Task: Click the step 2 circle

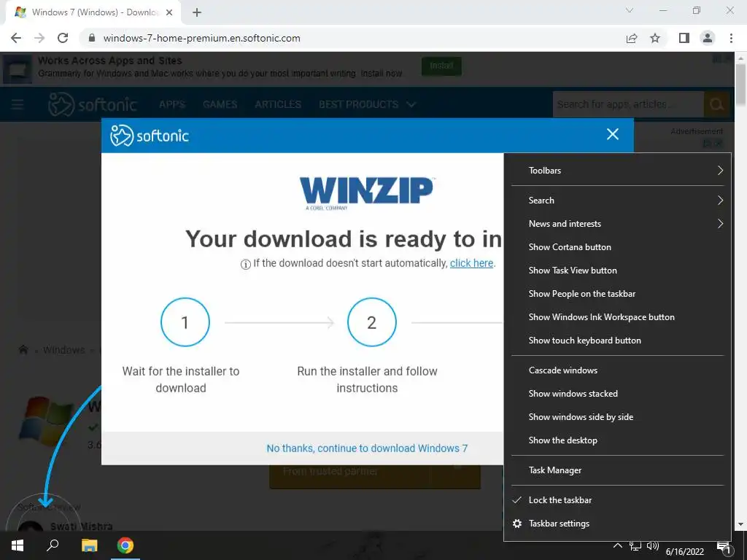Action: click(371, 322)
